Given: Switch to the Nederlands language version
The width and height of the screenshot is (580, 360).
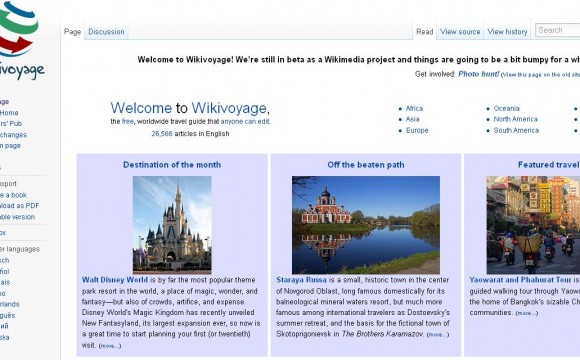Looking at the screenshot, I should (10, 304).
